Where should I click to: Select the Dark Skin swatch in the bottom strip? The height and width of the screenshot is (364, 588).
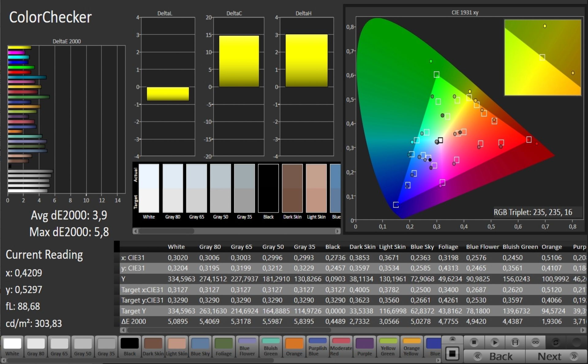point(153,347)
